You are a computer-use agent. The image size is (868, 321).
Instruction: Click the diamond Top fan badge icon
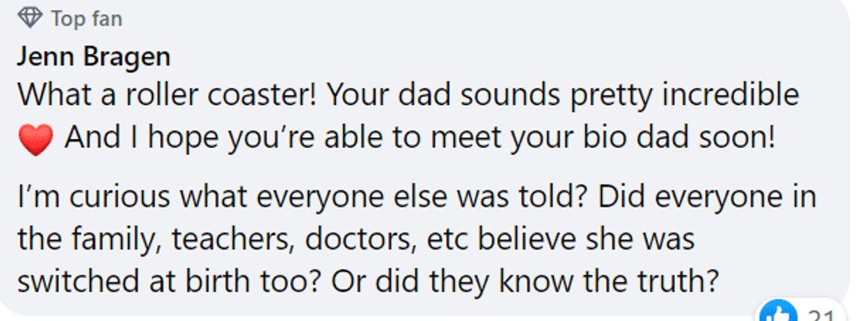[30, 18]
